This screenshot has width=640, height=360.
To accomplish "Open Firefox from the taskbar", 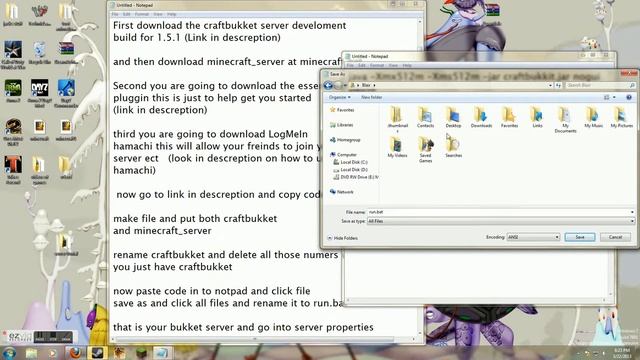I will coord(75,353).
